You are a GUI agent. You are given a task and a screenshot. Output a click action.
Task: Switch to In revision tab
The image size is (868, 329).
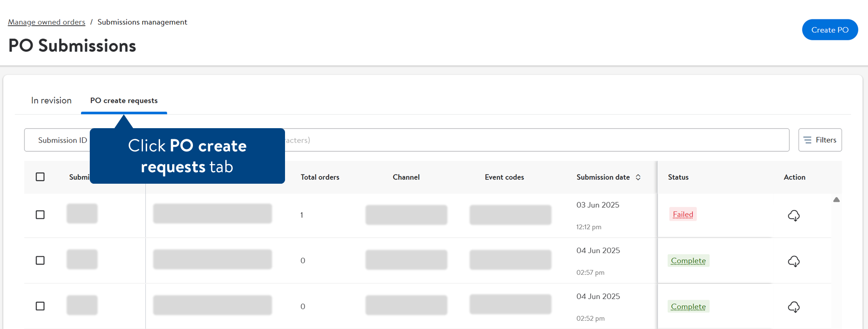click(51, 100)
